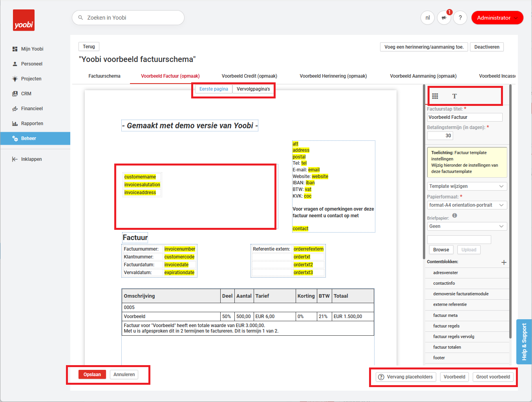532x402 pixels.
Task: Click the orderrefextern placeholder
Action: pyautogui.click(x=309, y=249)
